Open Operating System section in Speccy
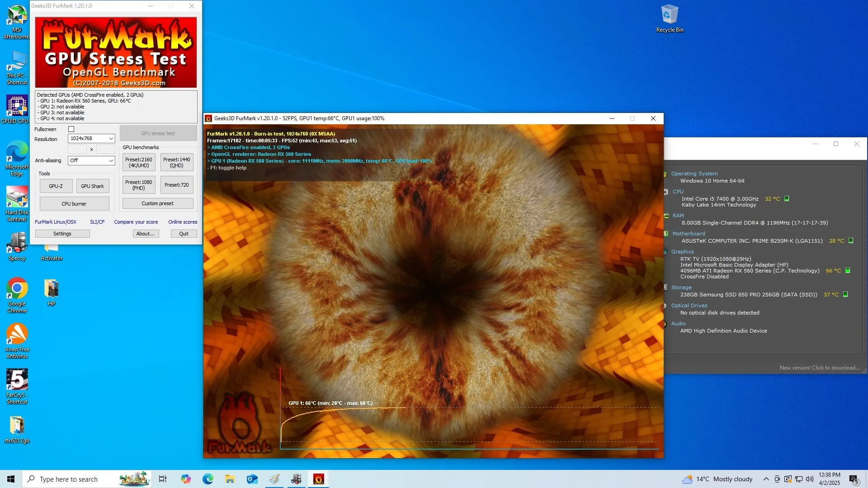 point(694,174)
